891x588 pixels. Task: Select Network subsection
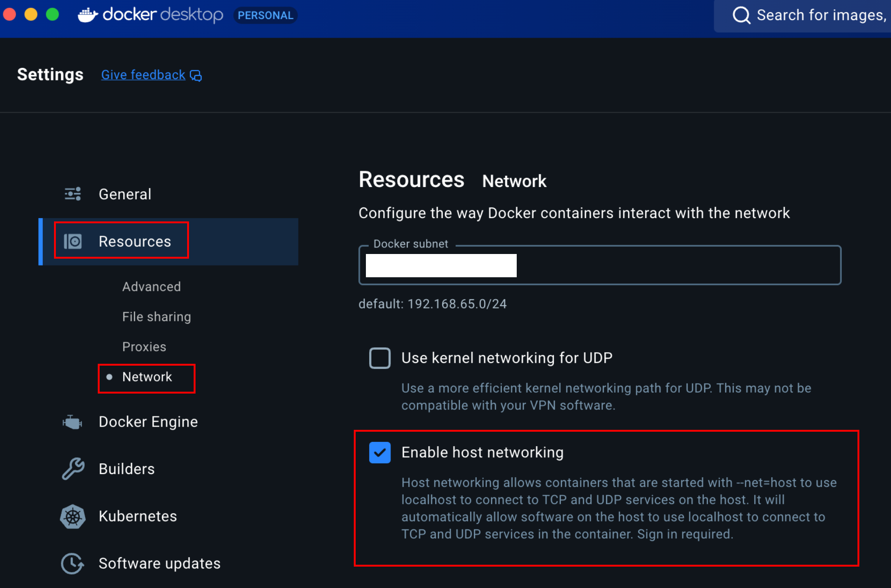coord(147,377)
